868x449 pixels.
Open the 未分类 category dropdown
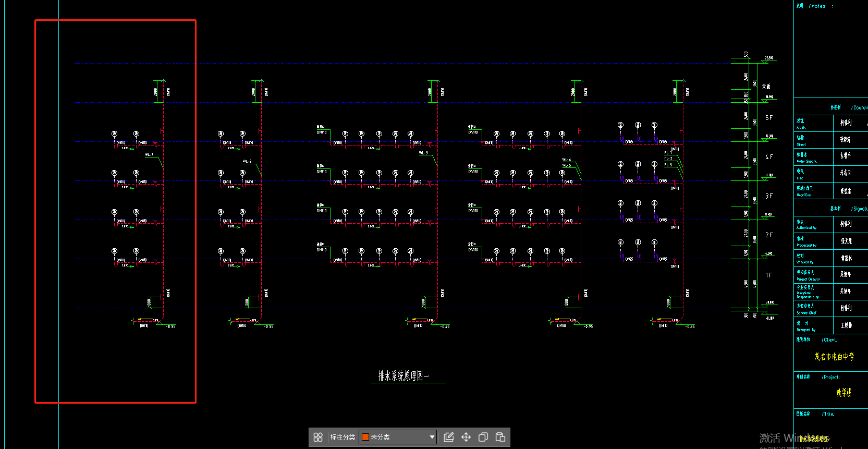point(398,437)
